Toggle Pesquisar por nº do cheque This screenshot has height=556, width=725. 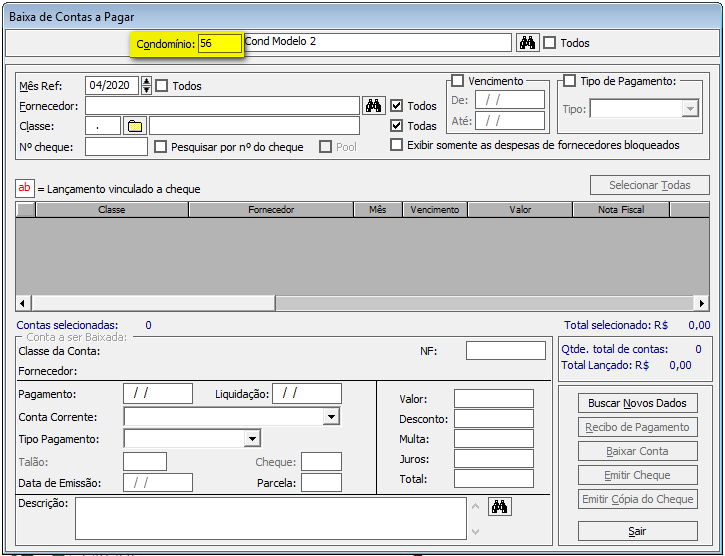pyautogui.click(x=161, y=147)
